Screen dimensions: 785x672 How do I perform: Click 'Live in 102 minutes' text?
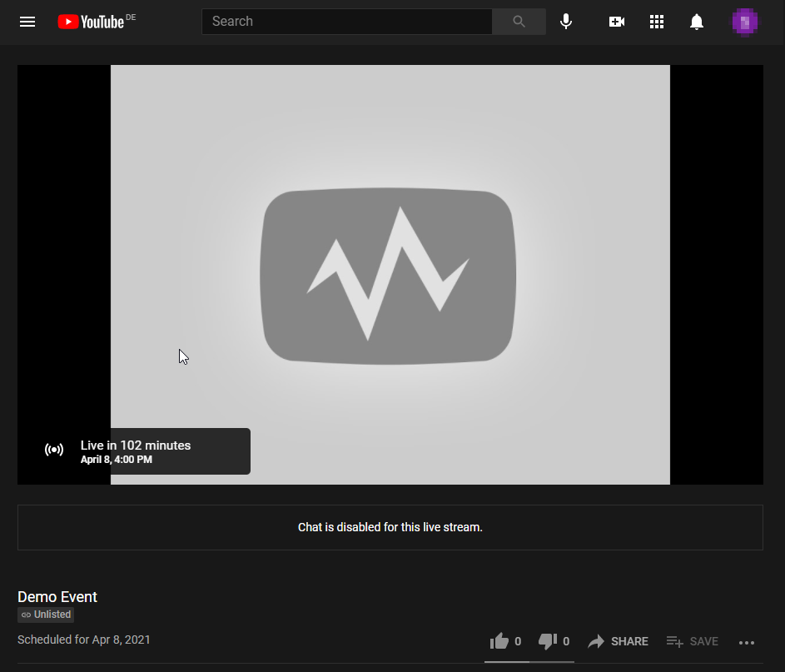[136, 446]
